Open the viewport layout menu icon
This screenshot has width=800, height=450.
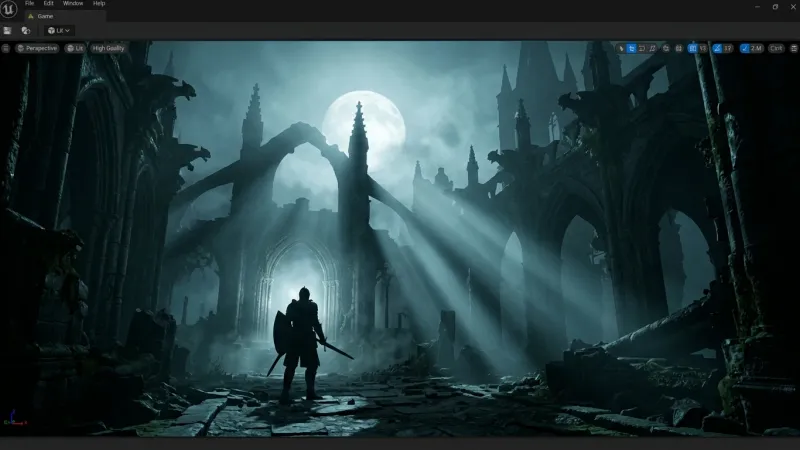click(x=794, y=48)
